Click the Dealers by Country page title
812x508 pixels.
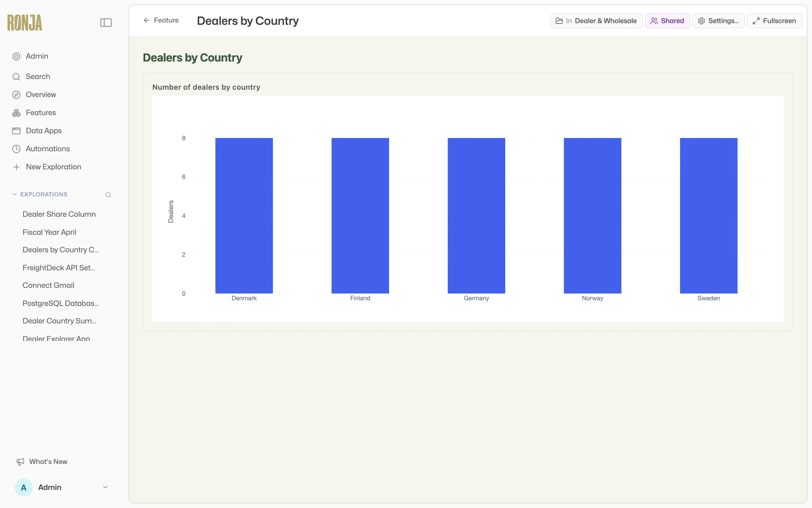click(248, 21)
